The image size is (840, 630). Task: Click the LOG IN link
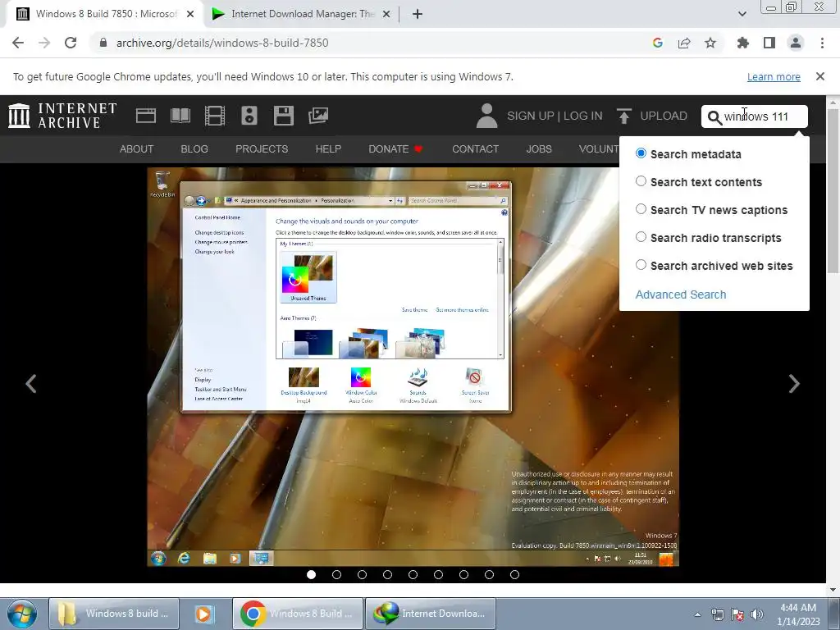pyautogui.click(x=583, y=116)
